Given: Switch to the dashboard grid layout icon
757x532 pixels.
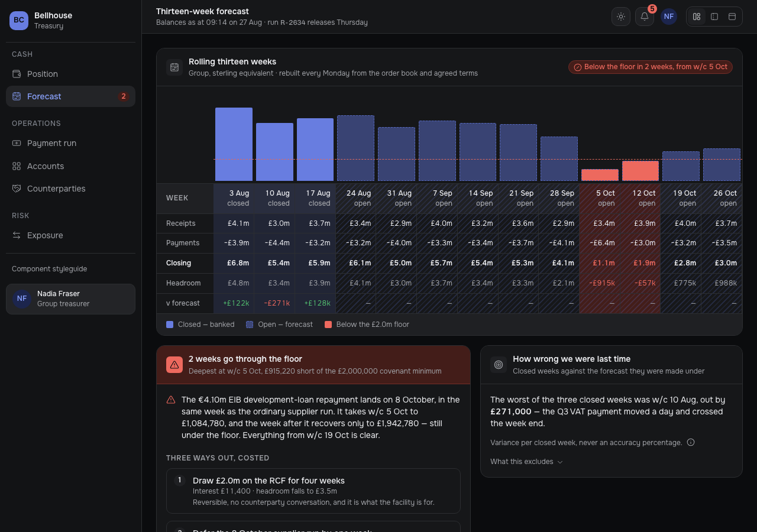Looking at the screenshot, I should click(697, 17).
